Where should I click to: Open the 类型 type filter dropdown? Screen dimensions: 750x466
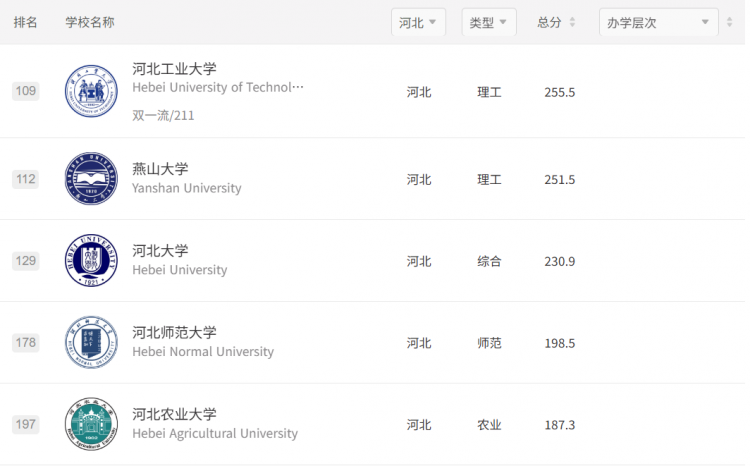point(489,22)
